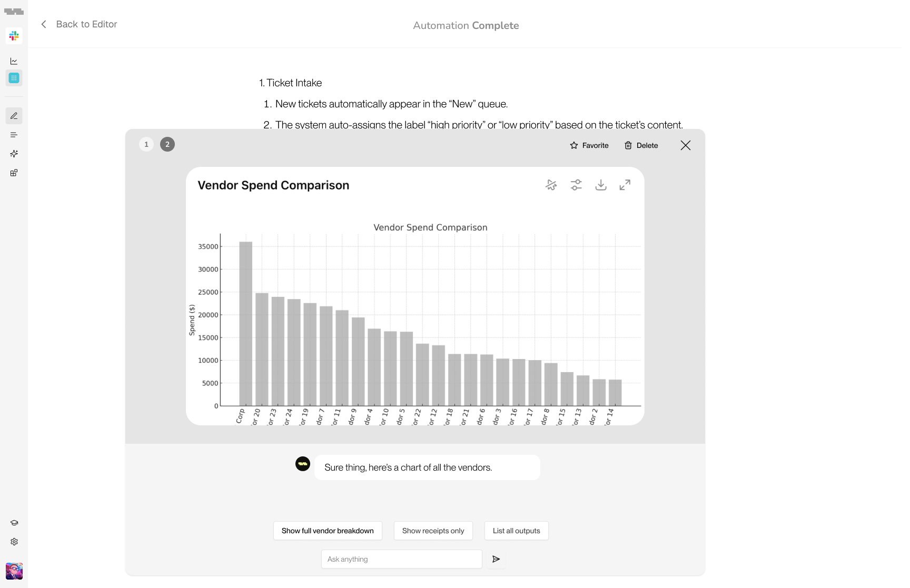This screenshot has height=588, width=910.
Task: Click 'Show receipts only' suggestion
Action: click(433, 531)
